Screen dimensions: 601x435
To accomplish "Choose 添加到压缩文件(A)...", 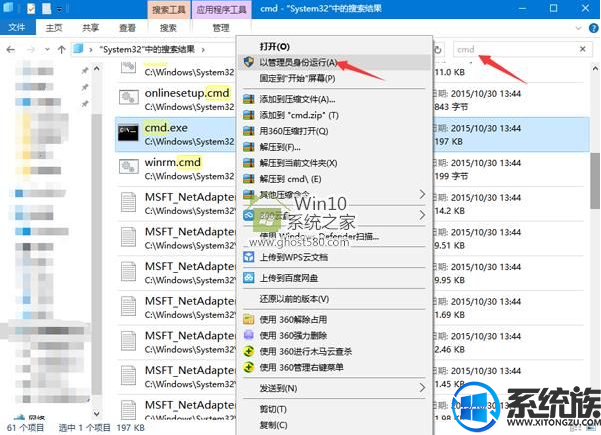I will pyautogui.click(x=333, y=99).
